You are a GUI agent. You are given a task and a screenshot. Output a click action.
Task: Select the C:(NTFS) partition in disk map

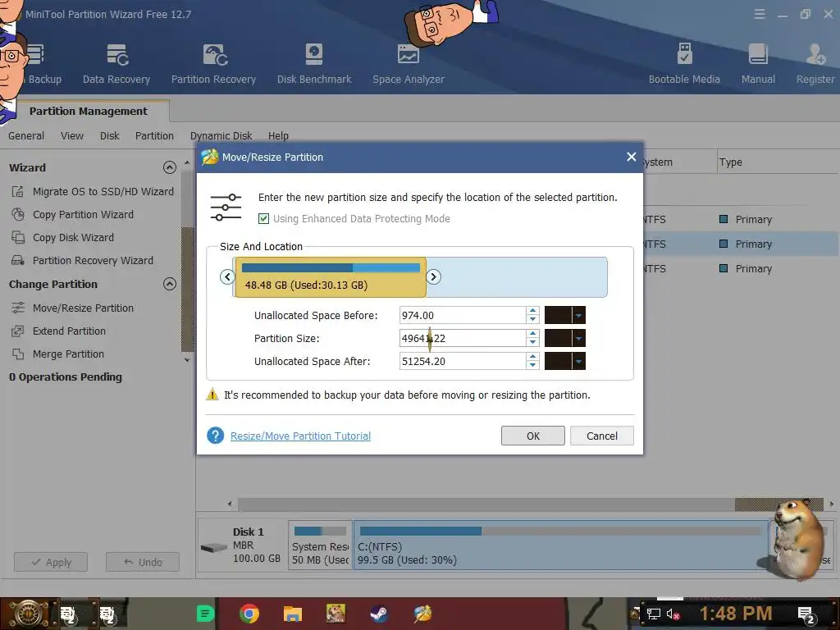point(561,545)
